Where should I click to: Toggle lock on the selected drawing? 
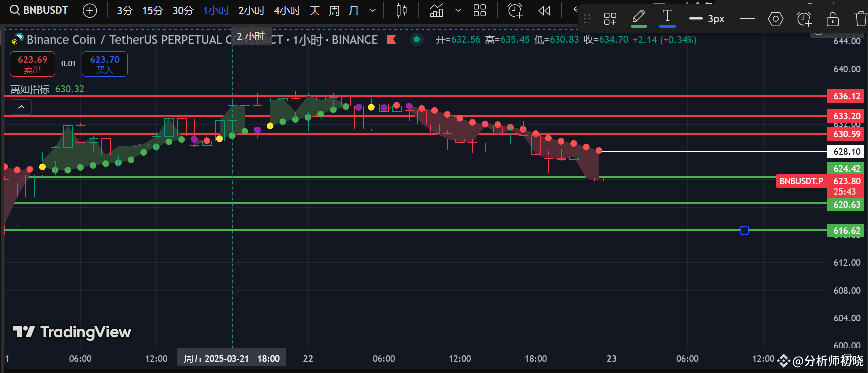coord(833,19)
